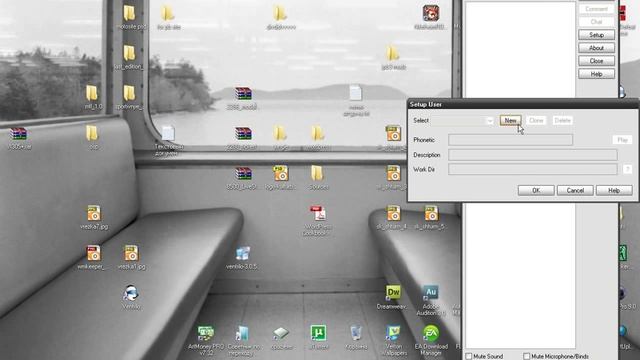The image size is (640, 360).
Task: Open the psd folder on the desktop
Action: [92, 133]
